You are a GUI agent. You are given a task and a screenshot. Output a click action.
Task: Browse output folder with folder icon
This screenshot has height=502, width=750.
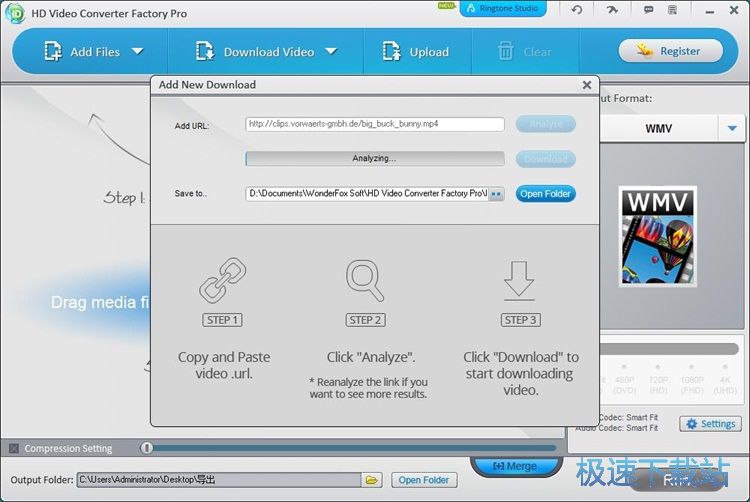[x=372, y=480]
